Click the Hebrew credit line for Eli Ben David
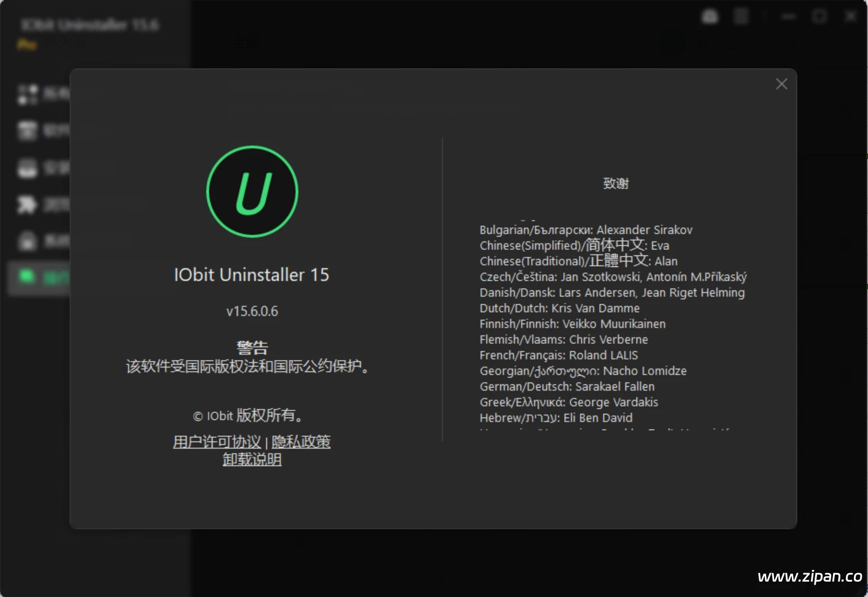This screenshot has width=868, height=597. [x=556, y=418]
